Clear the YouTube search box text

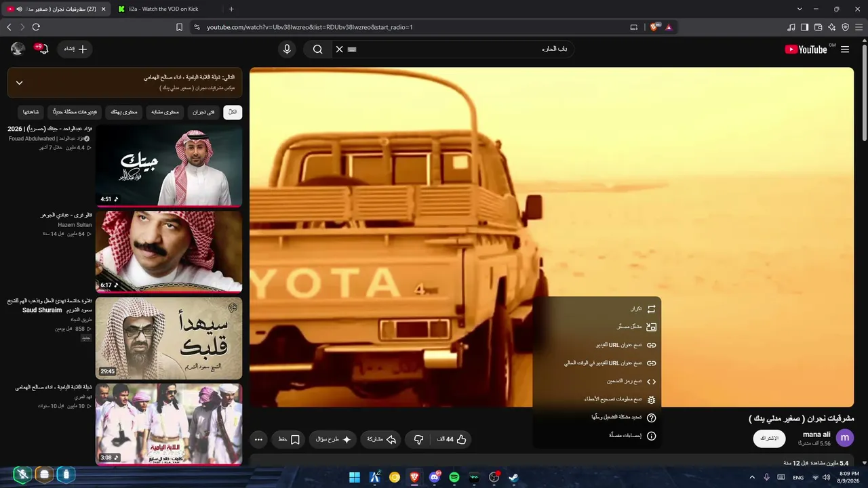tap(340, 49)
